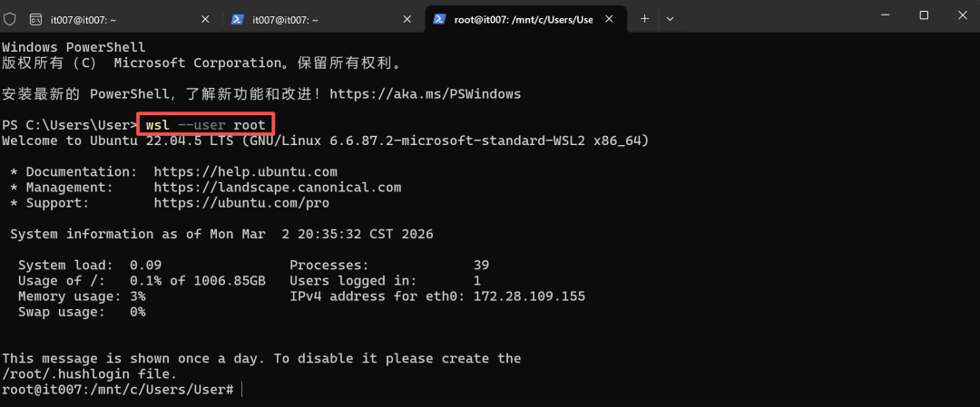The width and height of the screenshot is (980, 407).
Task: Minimize the terminal window
Action: [886, 15]
